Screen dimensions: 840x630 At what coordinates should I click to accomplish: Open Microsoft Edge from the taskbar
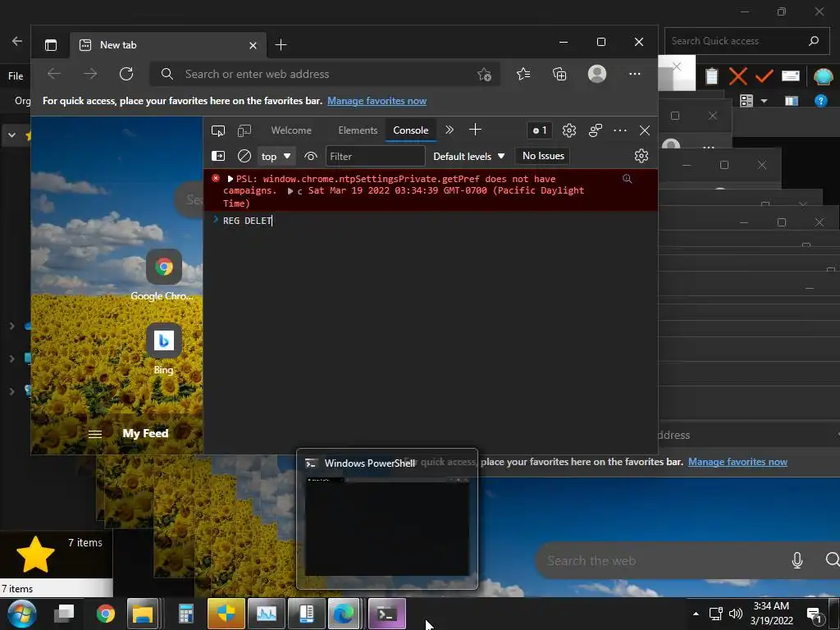[344, 614]
